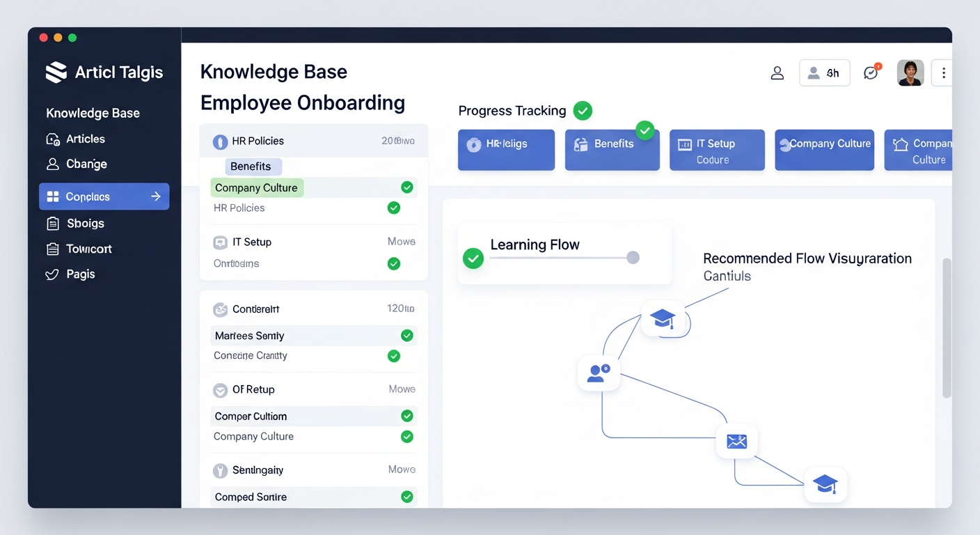Click the profile avatar photo
Viewport: 980px width, 535px height.
click(910, 72)
